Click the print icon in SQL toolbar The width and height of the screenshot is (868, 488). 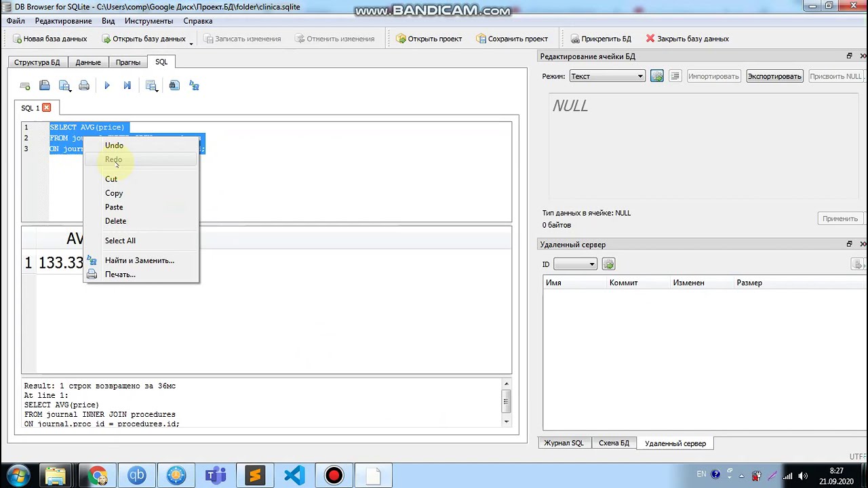84,85
